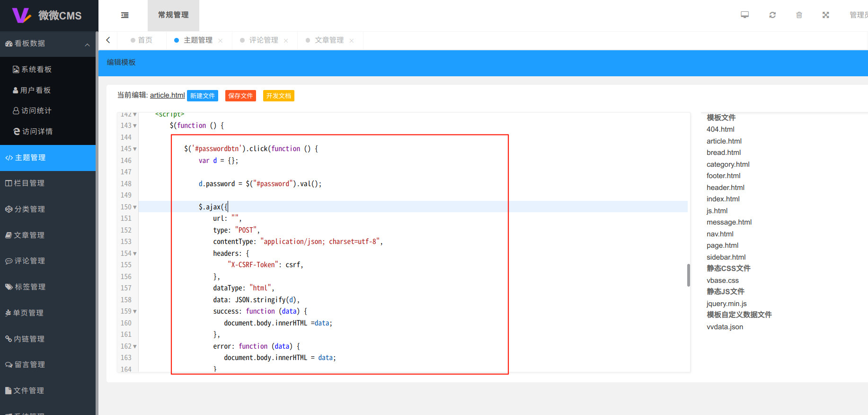Click the 新建文件 button
The width and height of the screenshot is (868, 415).
pyautogui.click(x=202, y=96)
